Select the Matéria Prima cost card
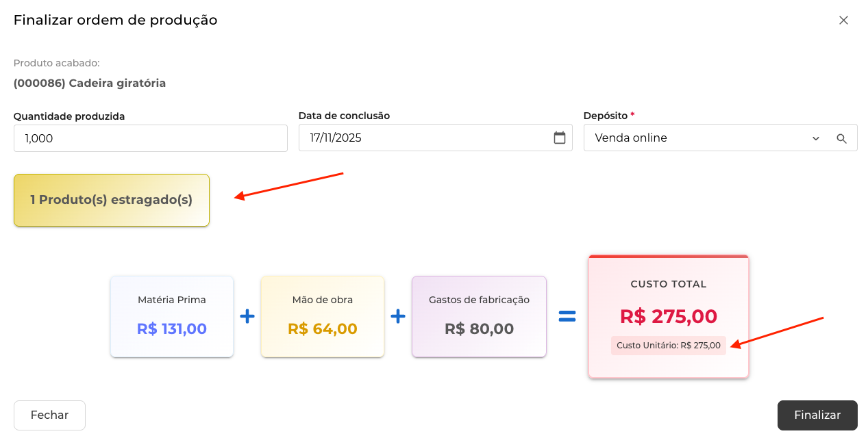This screenshot has width=868, height=438. [x=172, y=316]
